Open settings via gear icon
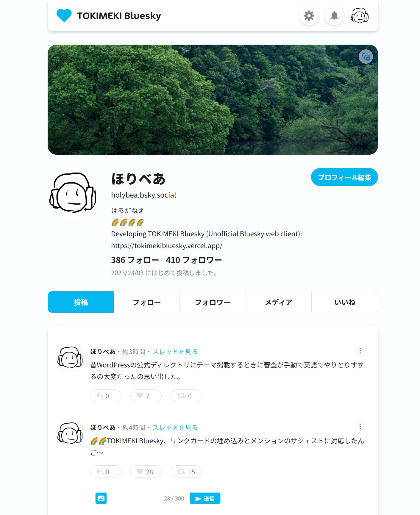 [x=309, y=16]
